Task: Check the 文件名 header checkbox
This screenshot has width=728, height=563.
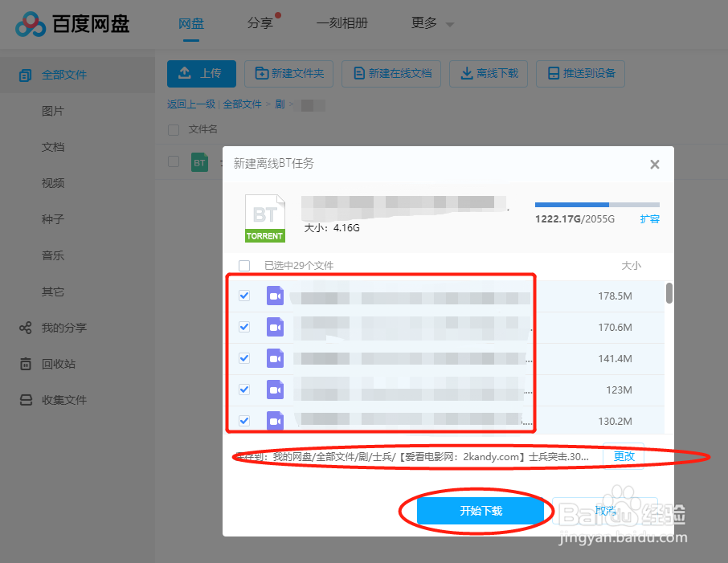Action: (x=174, y=130)
